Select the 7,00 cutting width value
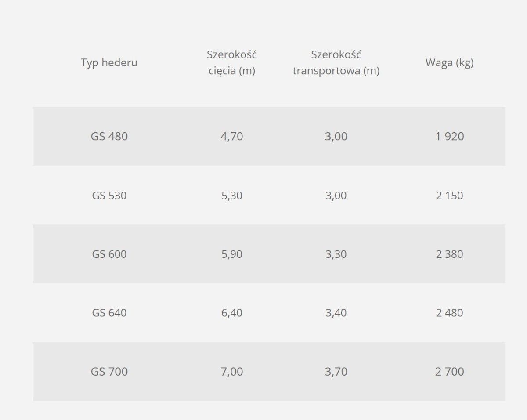The image size is (527, 420). coord(232,372)
